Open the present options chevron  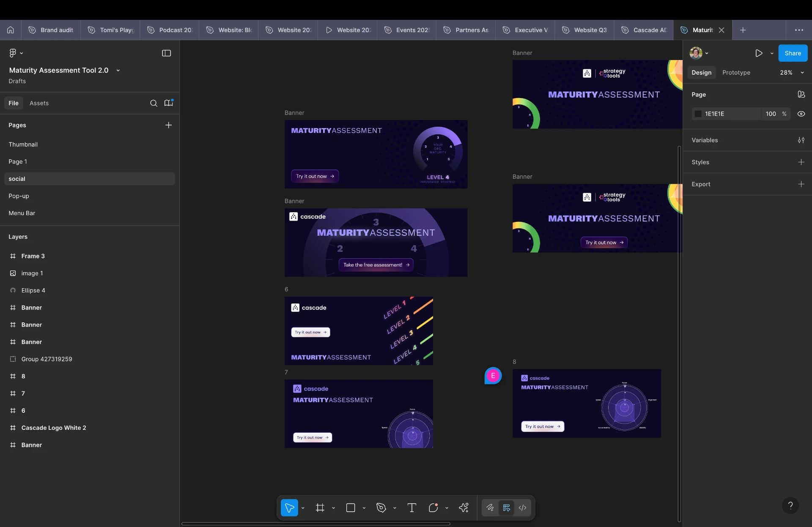tap(772, 53)
